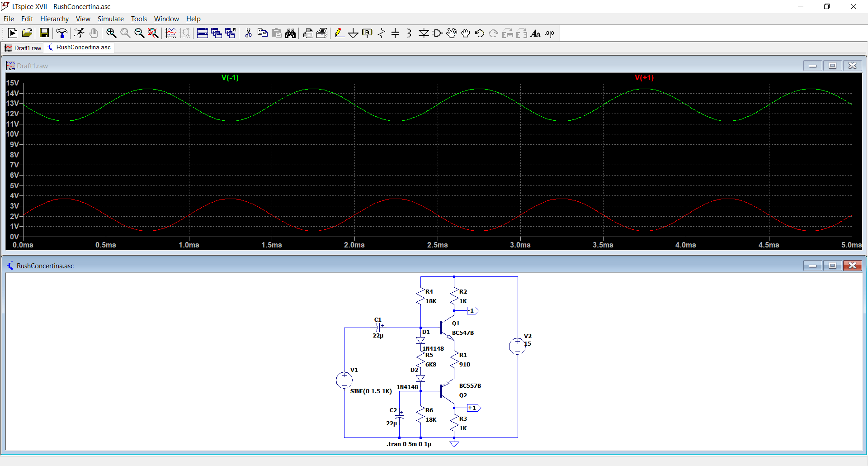Place a Ground symbol tool
The height and width of the screenshot is (466, 868).
pos(354,33)
